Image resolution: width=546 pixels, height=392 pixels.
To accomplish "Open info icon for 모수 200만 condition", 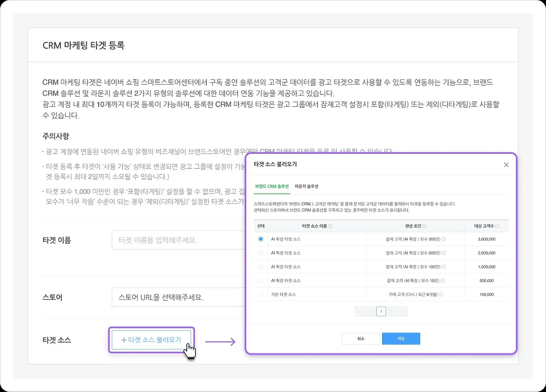I will pos(444,253).
